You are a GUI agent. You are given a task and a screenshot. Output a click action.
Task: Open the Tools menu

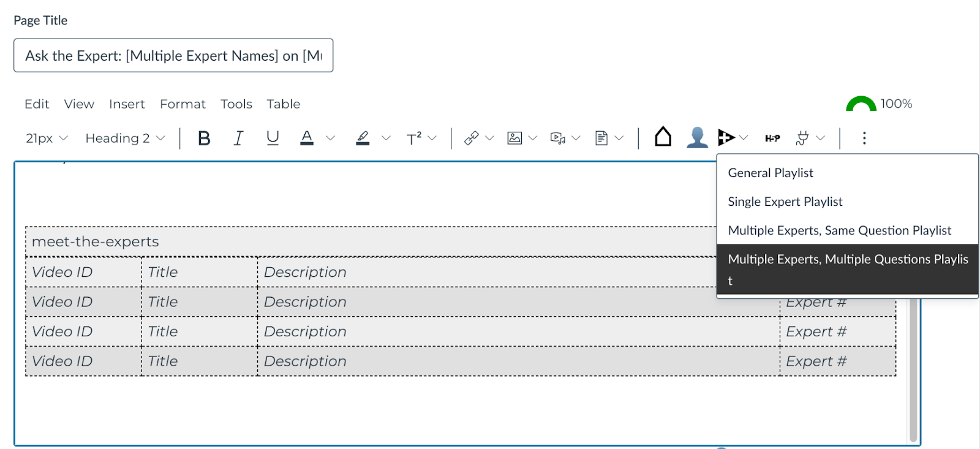(236, 104)
